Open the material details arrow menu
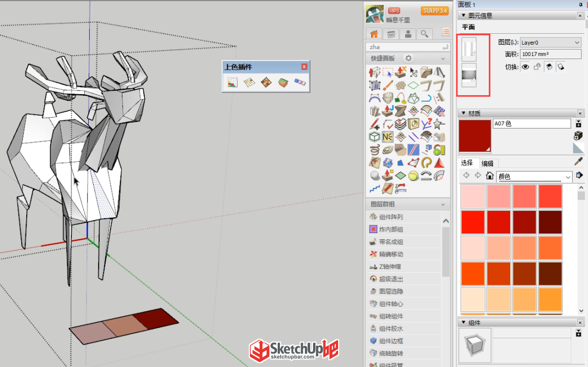The image size is (588, 367). [x=579, y=175]
